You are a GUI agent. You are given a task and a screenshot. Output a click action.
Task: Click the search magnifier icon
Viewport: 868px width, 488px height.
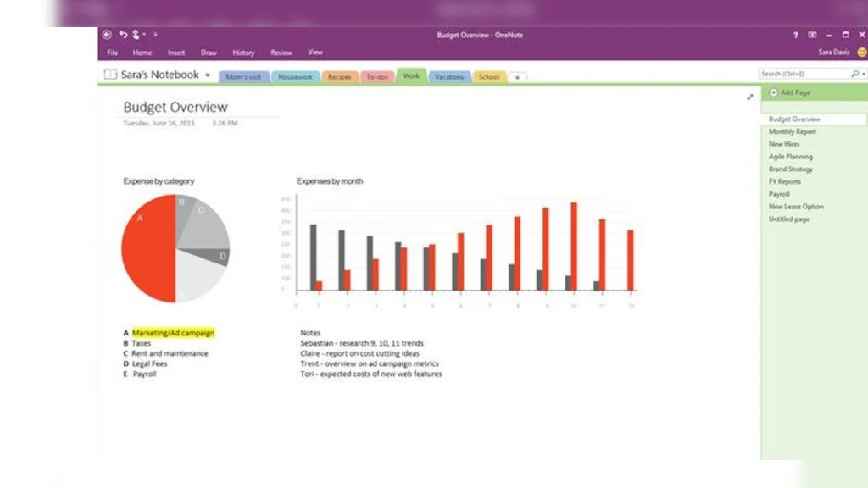854,74
